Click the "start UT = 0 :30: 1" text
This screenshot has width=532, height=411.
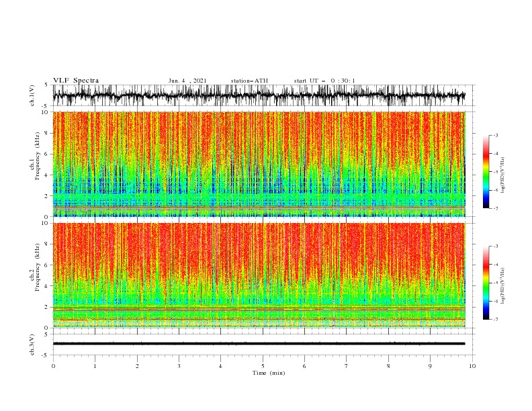click(324, 81)
